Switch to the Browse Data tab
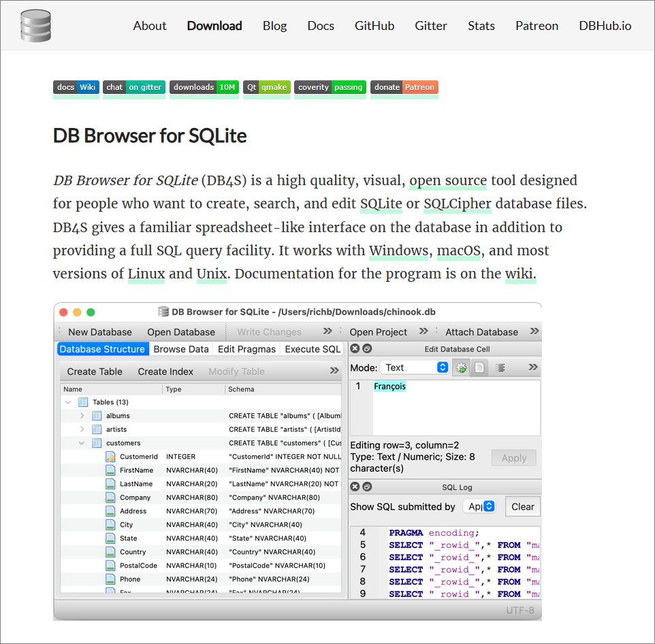Image resolution: width=655 pixels, height=644 pixels. [181, 349]
